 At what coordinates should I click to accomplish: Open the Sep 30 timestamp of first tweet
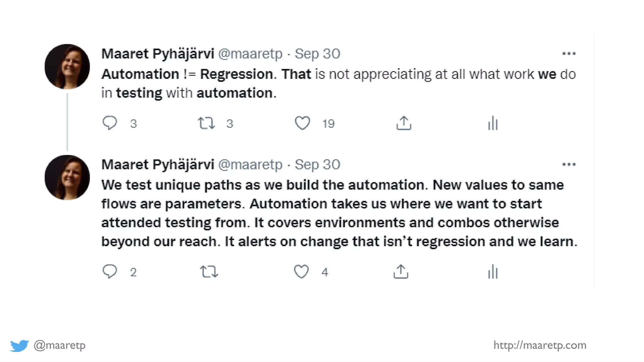click(x=317, y=54)
